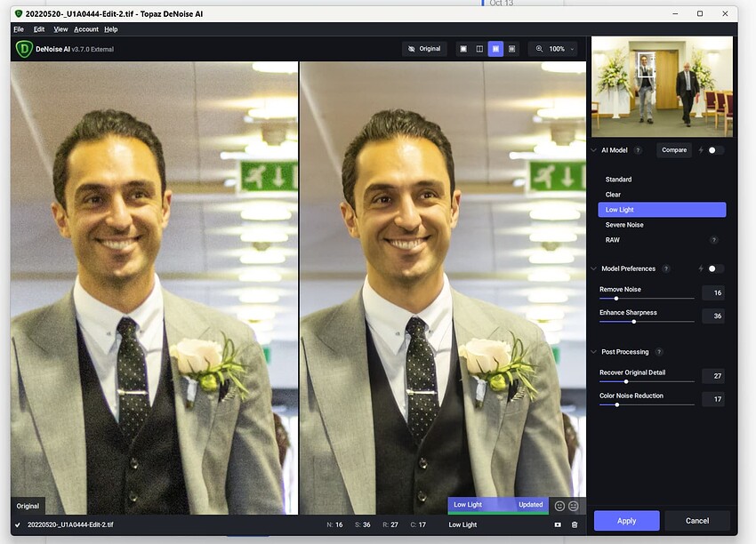The height and width of the screenshot is (544, 756).
Task: Click the Enhance Sharpness value field 36
Action: 713,316
